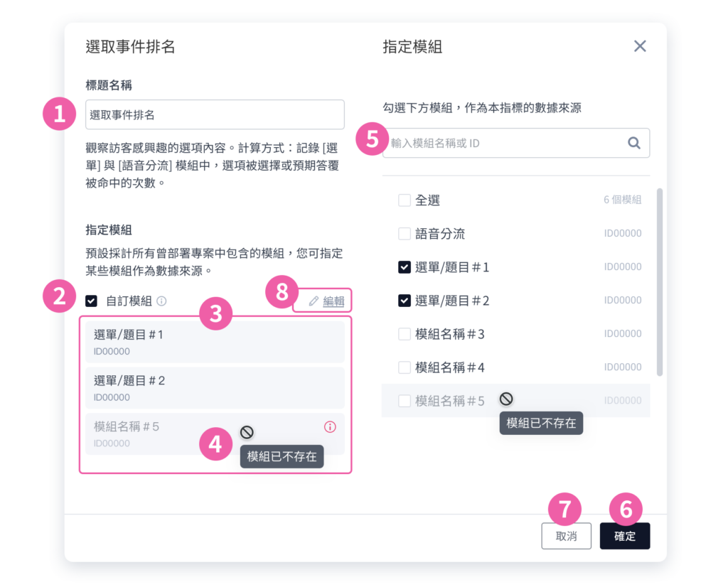The image size is (728, 587).
Task: Open the 編輯 link
Action: coord(333,301)
